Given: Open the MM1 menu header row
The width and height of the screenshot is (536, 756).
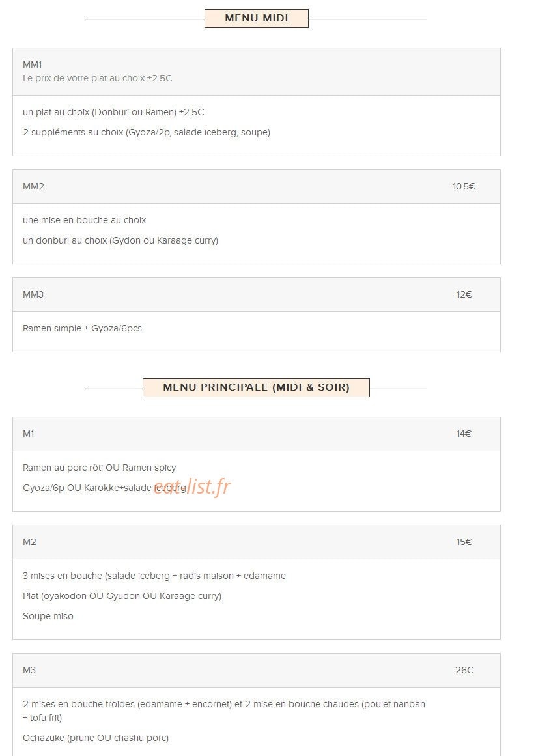Looking at the screenshot, I should pos(257,72).
